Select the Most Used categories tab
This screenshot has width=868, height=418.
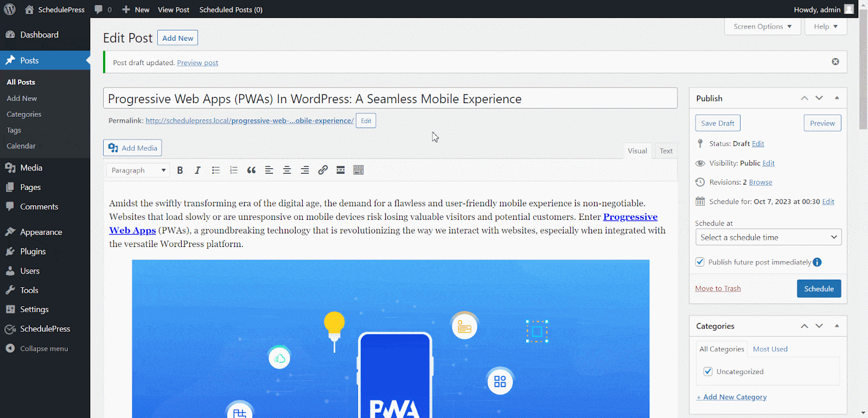coord(770,349)
